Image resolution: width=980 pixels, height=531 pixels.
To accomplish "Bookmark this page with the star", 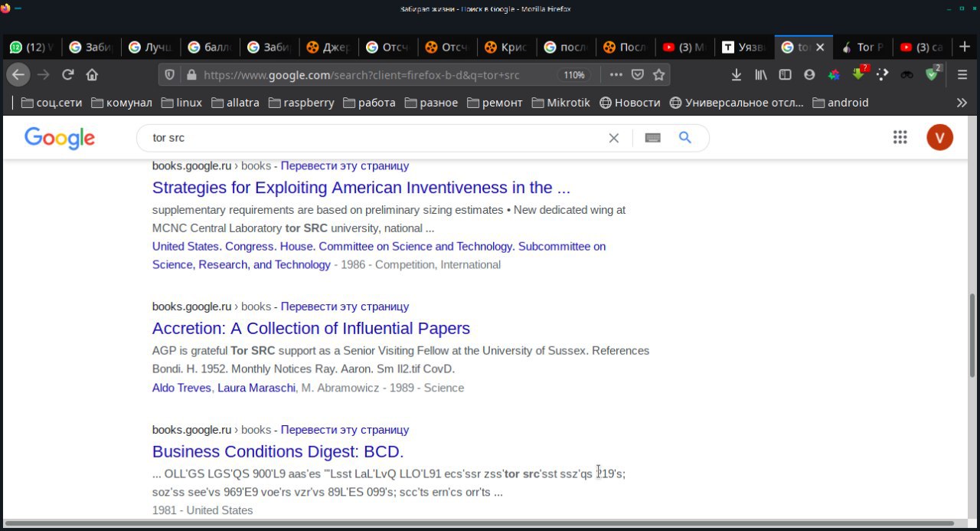I will coord(658,74).
